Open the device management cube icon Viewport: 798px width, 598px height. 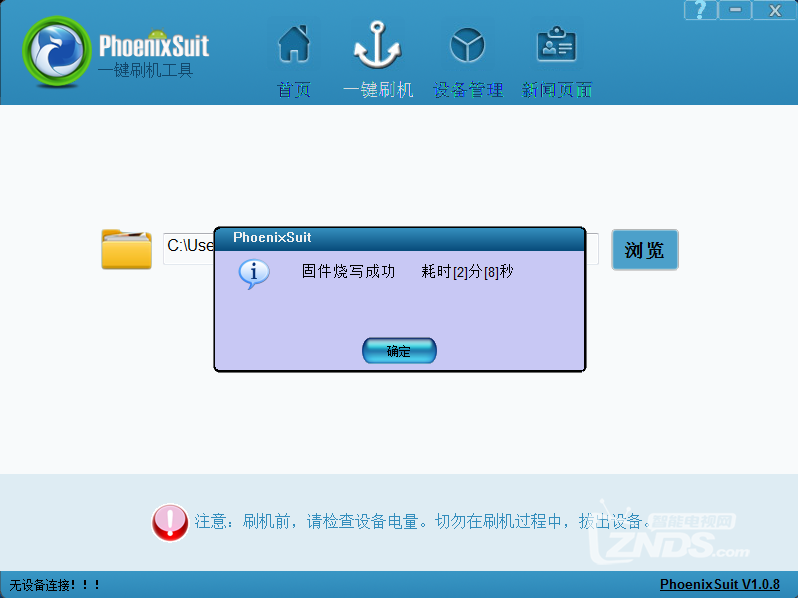tap(467, 45)
